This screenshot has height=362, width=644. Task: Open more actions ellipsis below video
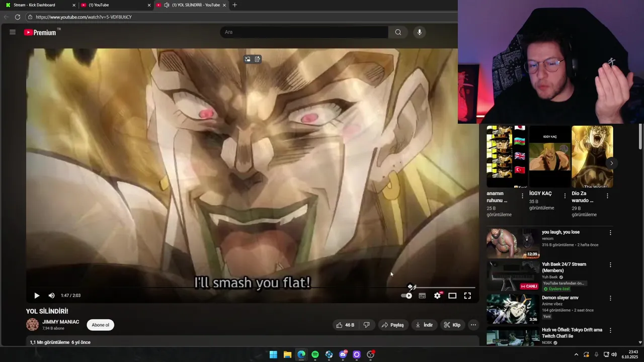473,325
